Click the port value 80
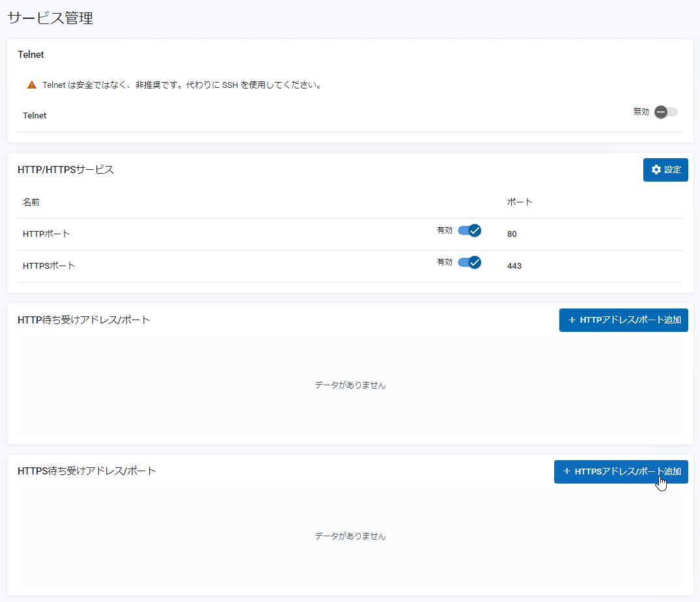The width and height of the screenshot is (700, 602). click(x=512, y=234)
